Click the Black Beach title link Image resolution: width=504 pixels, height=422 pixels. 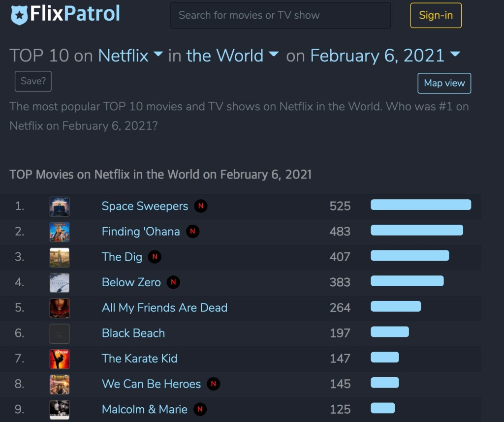pos(133,333)
